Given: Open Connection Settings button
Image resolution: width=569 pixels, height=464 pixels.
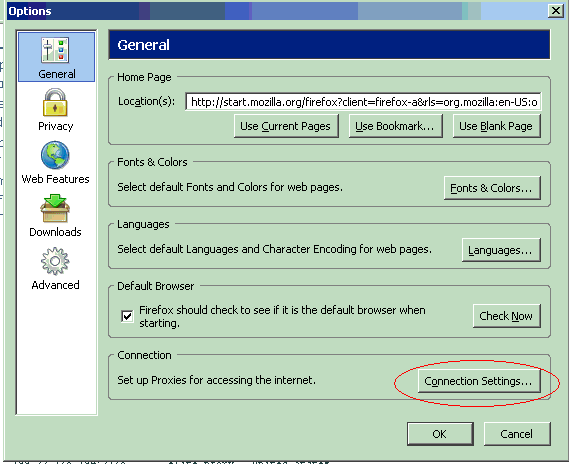Looking at the screenshot, I should coord(479,381).
